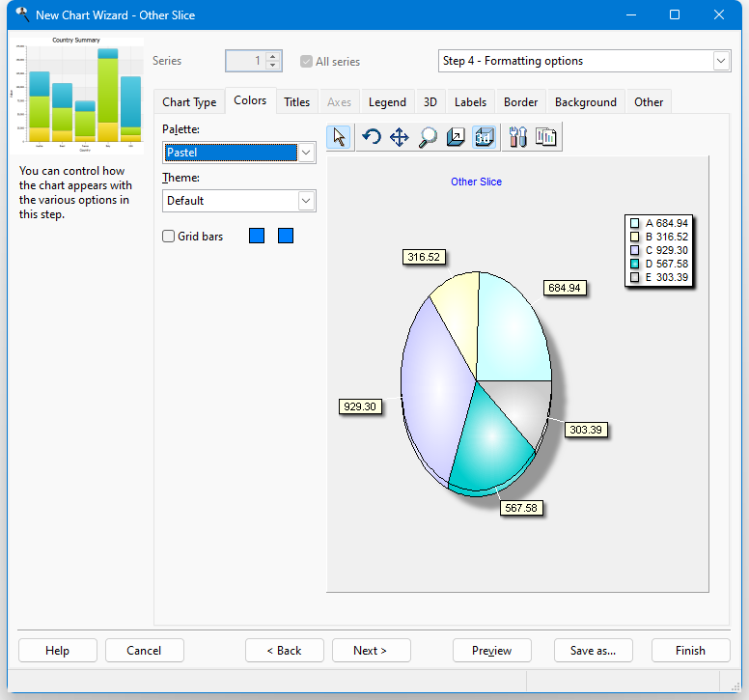Activate the 3D depth tool
The image size is (749, 700).
click(456, 137)
